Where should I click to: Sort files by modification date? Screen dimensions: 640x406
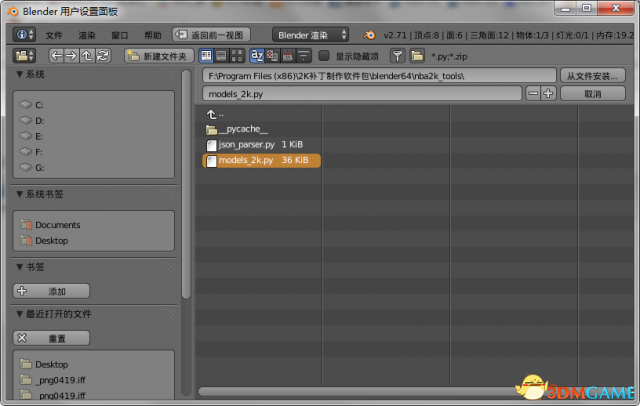288,56
